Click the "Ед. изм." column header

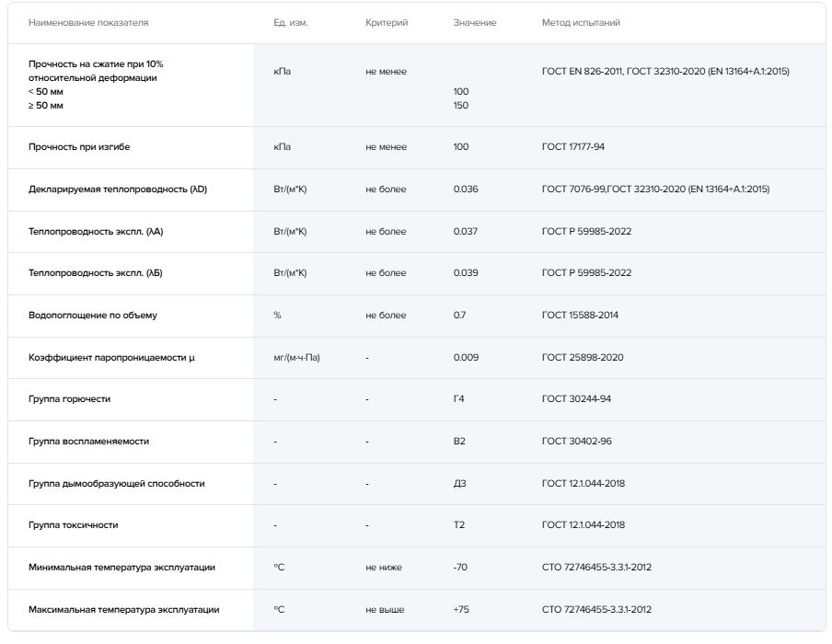[x=290, y=22]
